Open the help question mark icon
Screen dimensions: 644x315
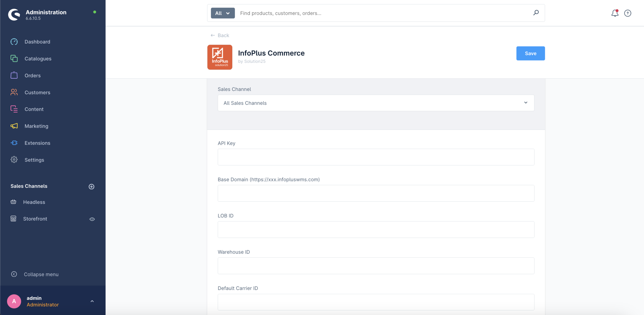click(x=628, y=13)
